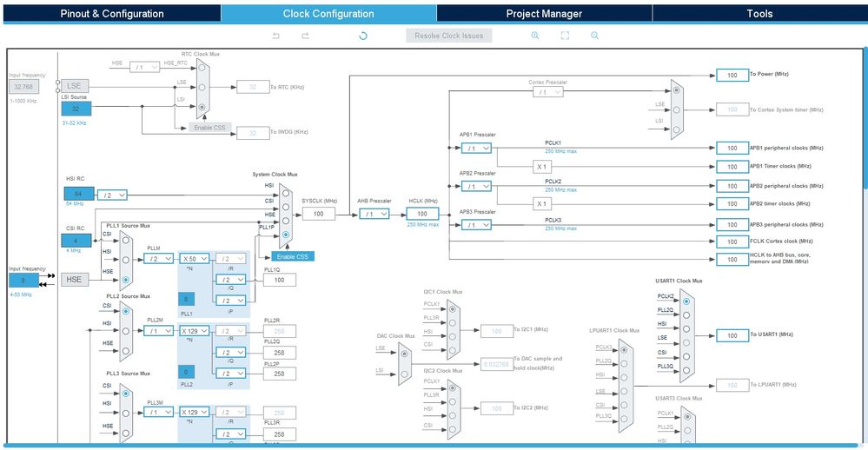This screenshot has height=450, width=868.
Task: Click the HSE input frequency field showing 8
Action: 23,280
